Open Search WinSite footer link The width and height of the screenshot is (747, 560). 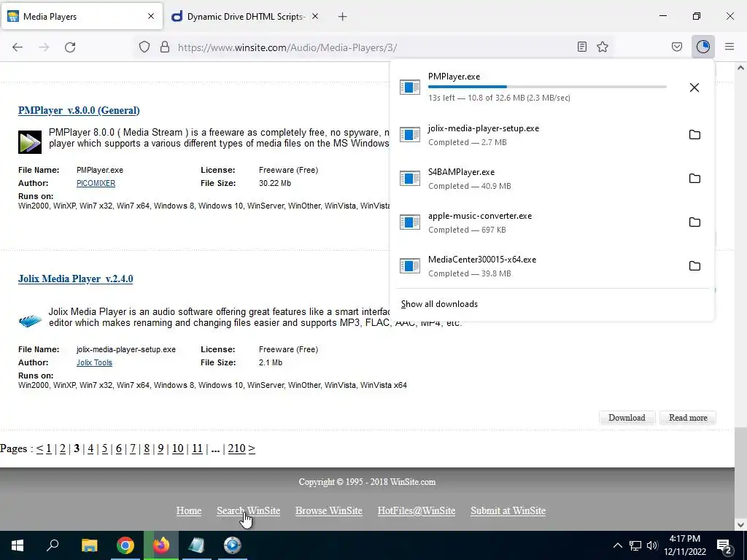[248, 510]
